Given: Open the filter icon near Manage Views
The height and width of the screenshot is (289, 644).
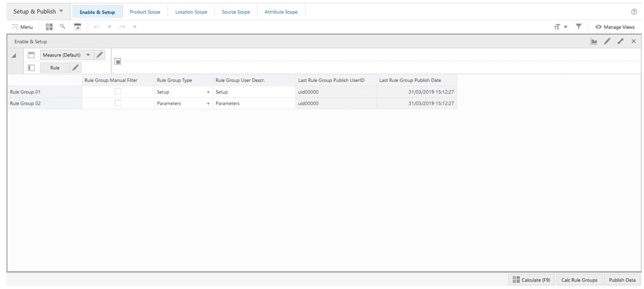Looking at the screenshot, I should click(x=578, y=27).
